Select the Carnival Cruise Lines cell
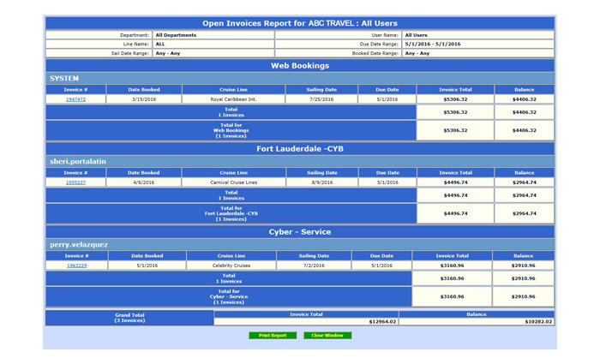 click(x=234, y=182)
